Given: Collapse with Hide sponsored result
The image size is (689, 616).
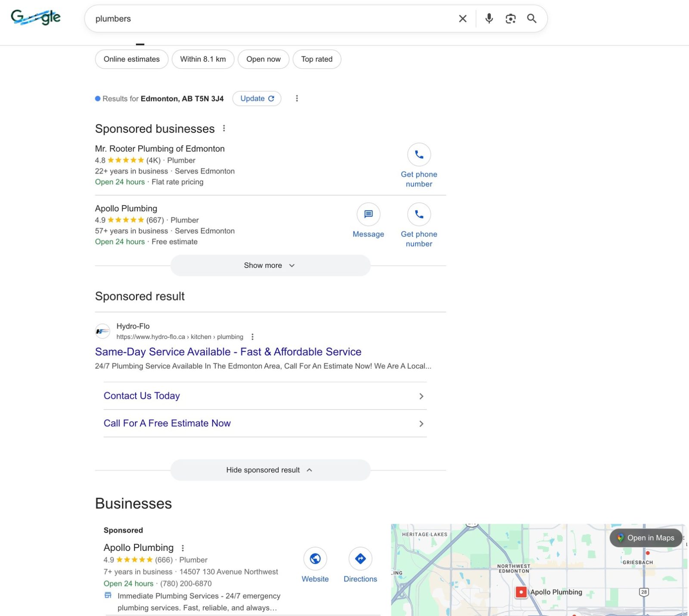Looking at the screenshot, I should (x=270, y=470).
